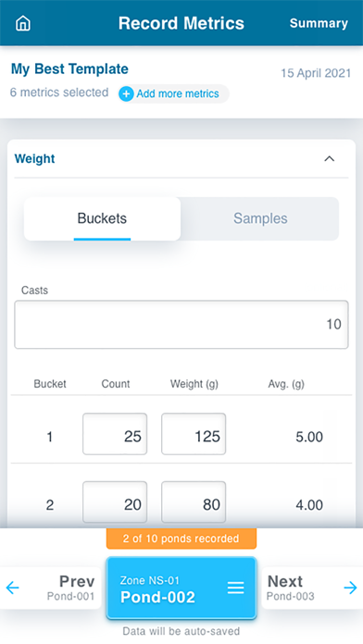Edit bucket 1 Count field

[115, 434]
